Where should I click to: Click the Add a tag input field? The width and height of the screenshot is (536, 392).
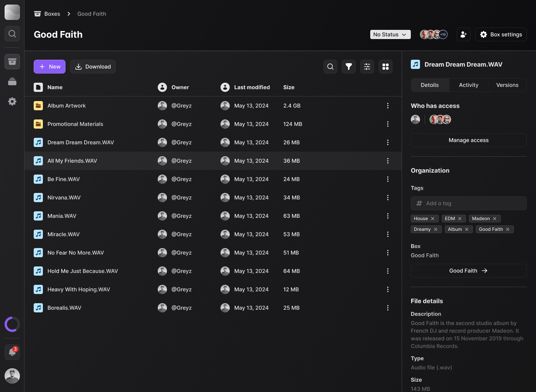click(x=468, y=203)
